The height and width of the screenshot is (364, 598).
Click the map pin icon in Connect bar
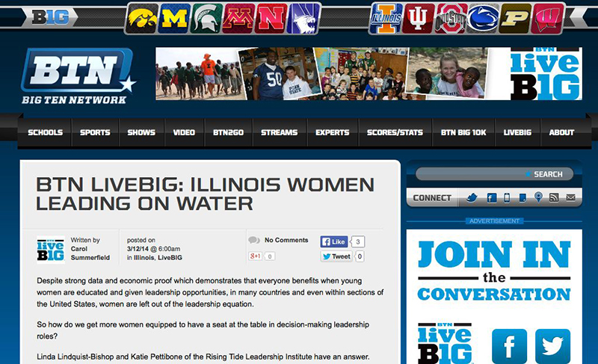tap(538, 197)
